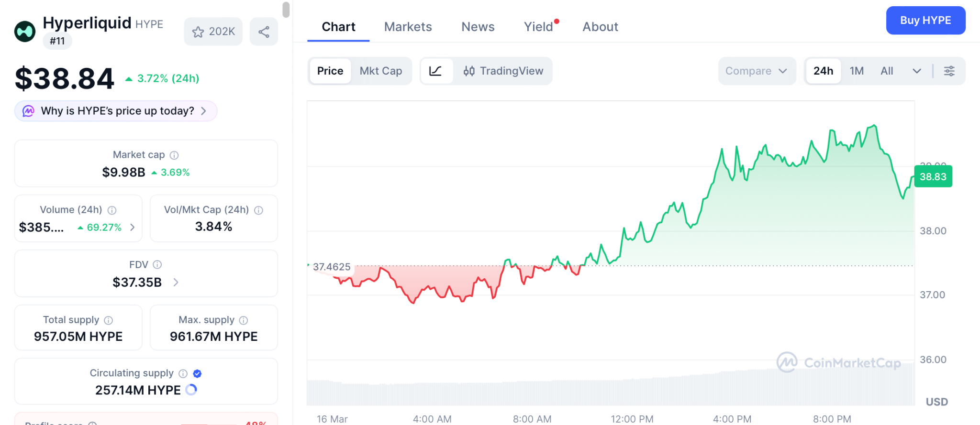Switch to TradingView candlestick chart
Screen dimensions: 980x425
(503, 71)
